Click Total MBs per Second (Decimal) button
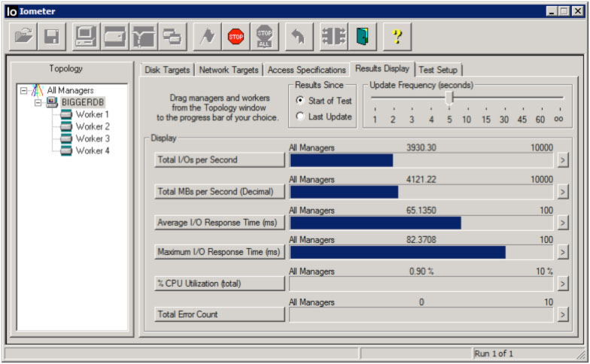 pyautogui.click(x=220, y=191)
